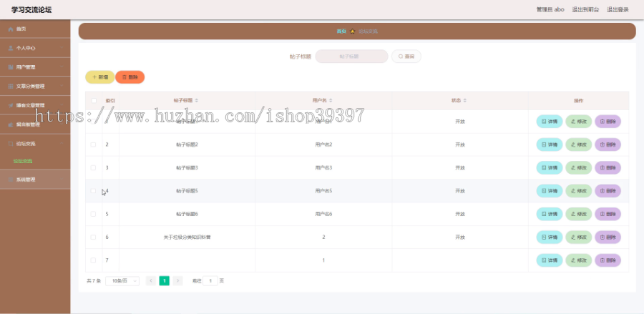
Task: Expand 文章分类管理 using its chevron
Action: (x=62, y=87)
